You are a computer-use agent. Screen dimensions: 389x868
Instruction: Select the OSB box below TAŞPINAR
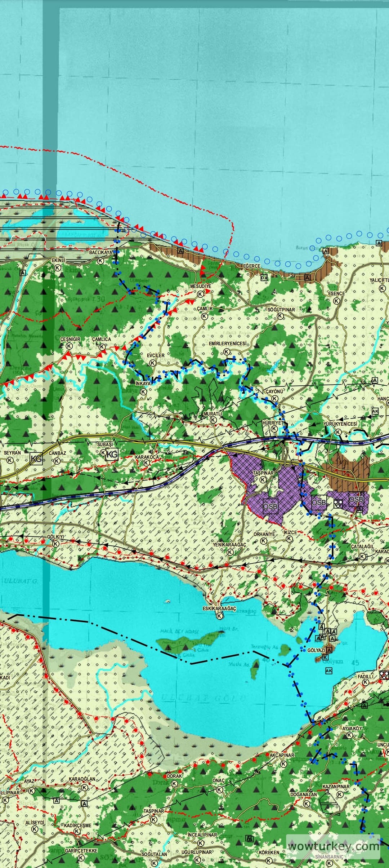(x=270, y=506)
